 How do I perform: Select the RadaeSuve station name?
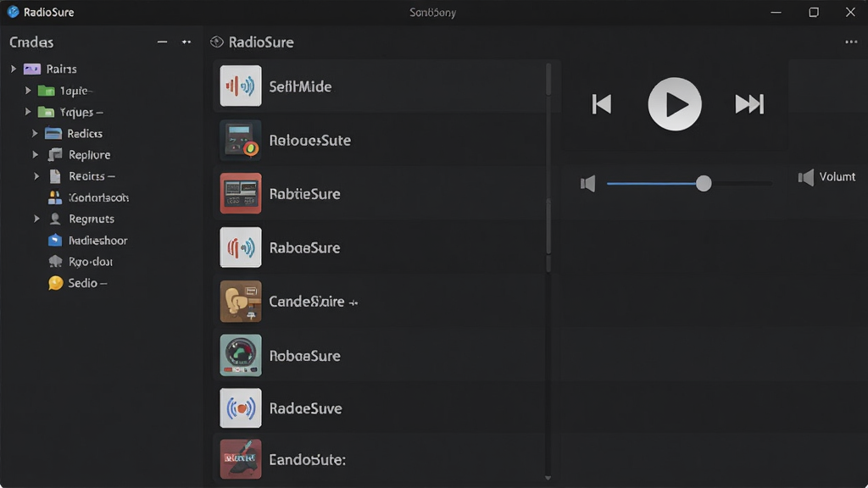305,408
